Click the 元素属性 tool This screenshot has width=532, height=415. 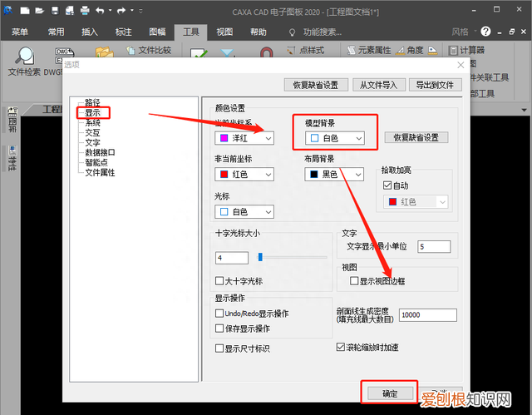(x=369, y=51)
